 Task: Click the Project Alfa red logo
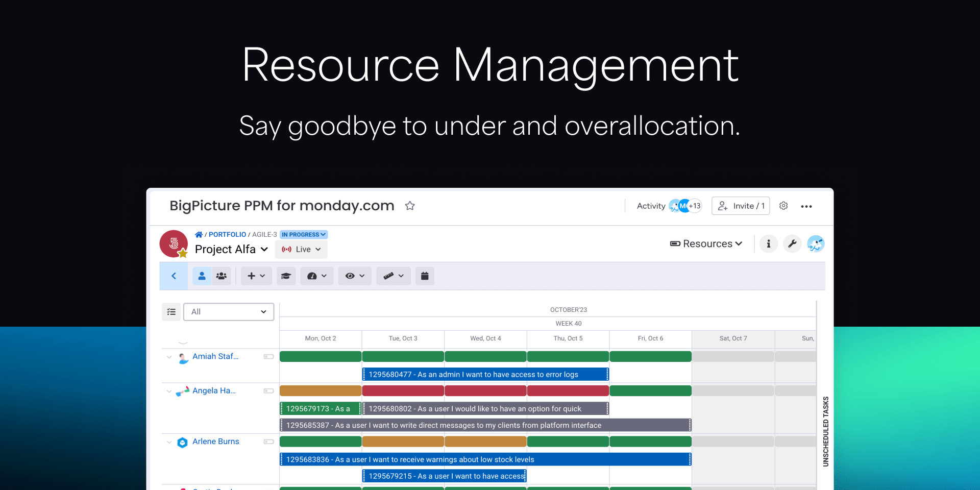[174, 243]
